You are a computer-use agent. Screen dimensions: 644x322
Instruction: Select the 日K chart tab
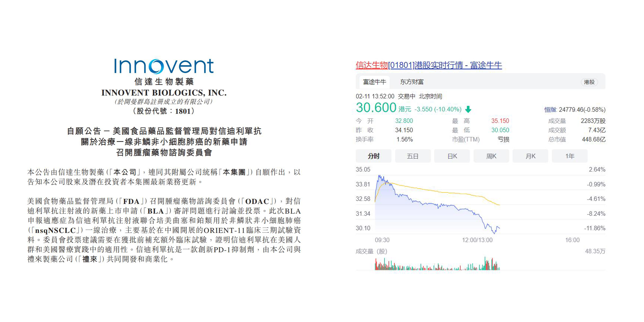[452, 156]
